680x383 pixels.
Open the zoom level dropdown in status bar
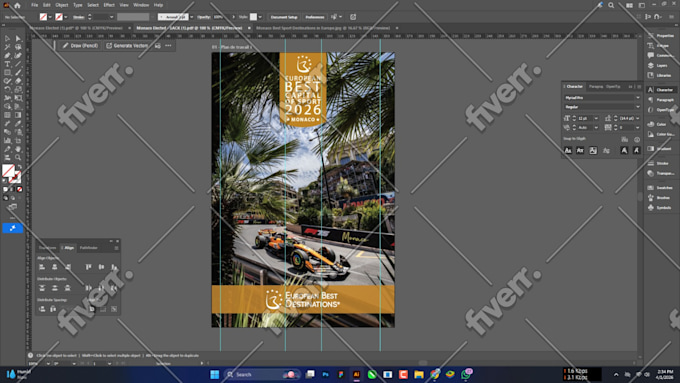pos(48,363)
